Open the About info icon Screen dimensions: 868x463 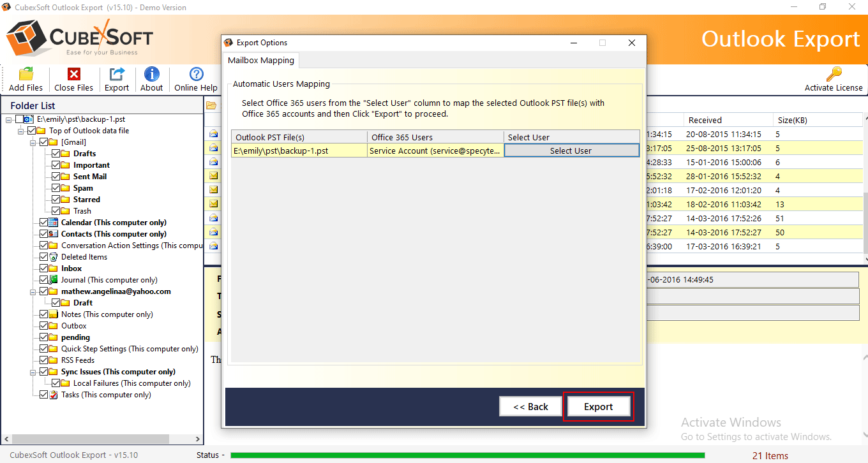[x=152, y=74]
